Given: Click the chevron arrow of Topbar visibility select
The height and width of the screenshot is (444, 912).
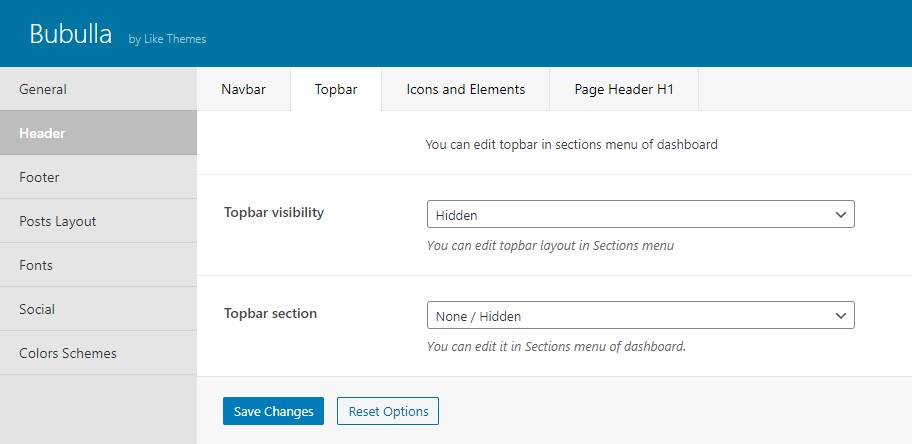Looking at the screenshot, I should [x=840, y=215].
